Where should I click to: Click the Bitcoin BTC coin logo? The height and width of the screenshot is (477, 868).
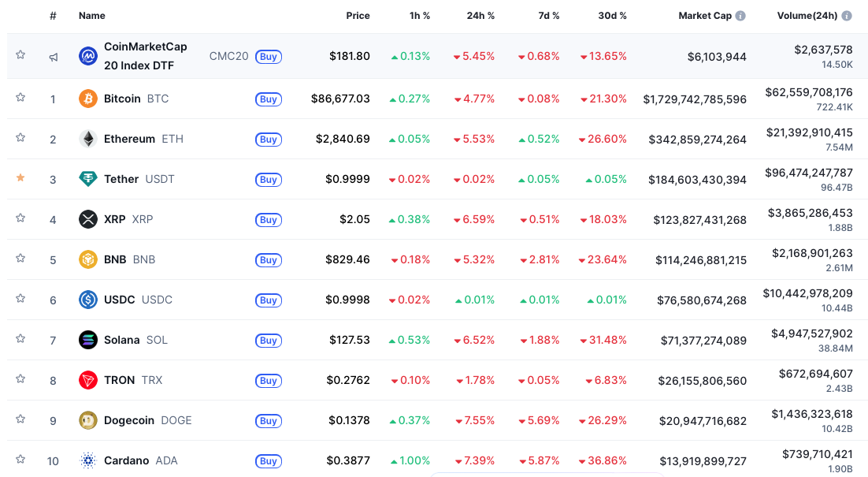pyautogui.click(x=87, y=99)
